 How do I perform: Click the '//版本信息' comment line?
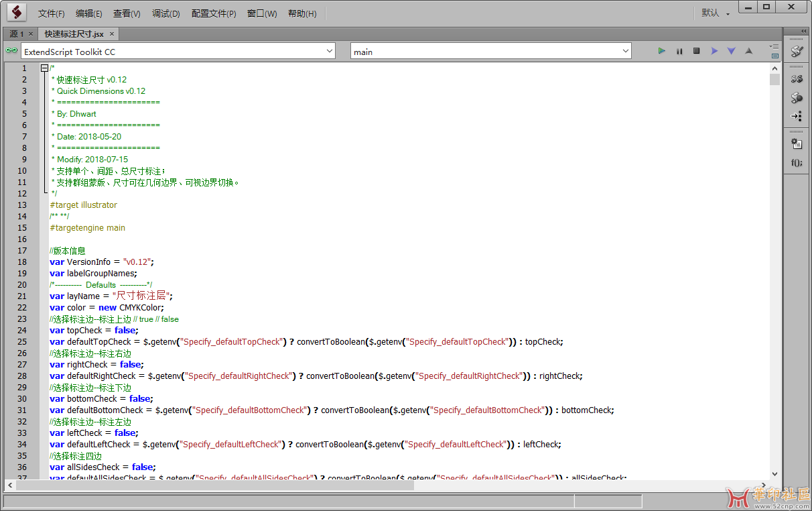(68, 251)
